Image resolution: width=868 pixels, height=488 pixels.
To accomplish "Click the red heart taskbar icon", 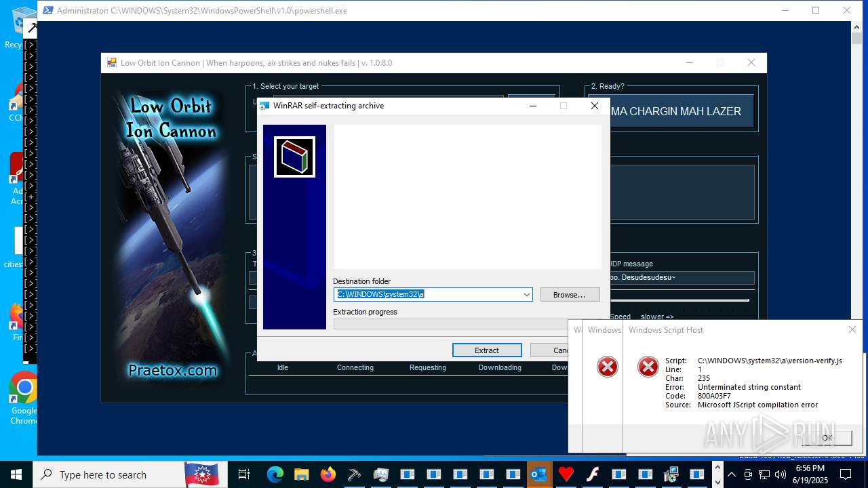I will [566, 474].
